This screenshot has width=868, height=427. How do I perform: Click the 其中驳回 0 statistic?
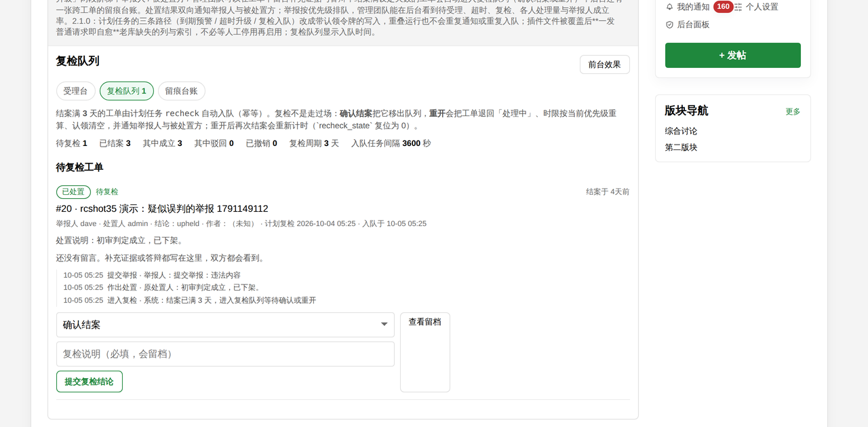click(x=214, y=143)
